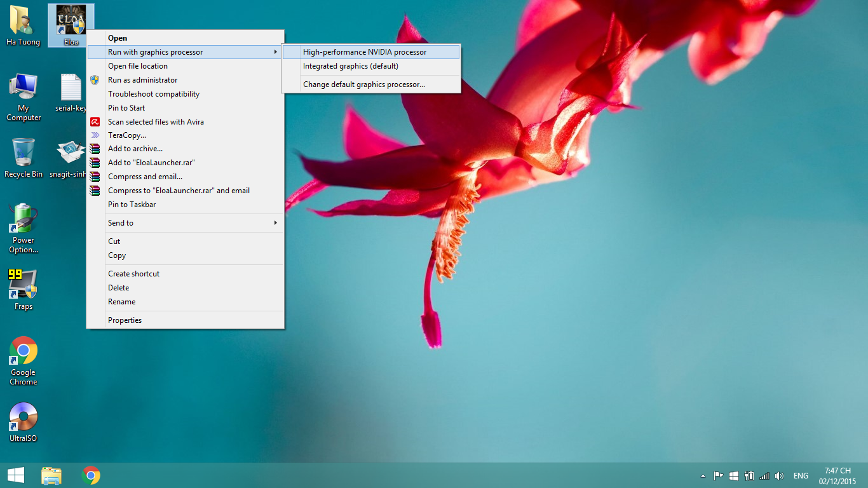This screenshot has width=868, height=488.
Task: Select the serial-key text file icon
Action: (x=71, y=92)
